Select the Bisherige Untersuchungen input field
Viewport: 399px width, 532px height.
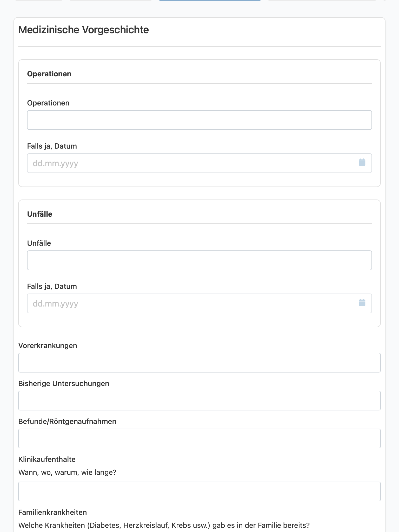tap(199, 401)
